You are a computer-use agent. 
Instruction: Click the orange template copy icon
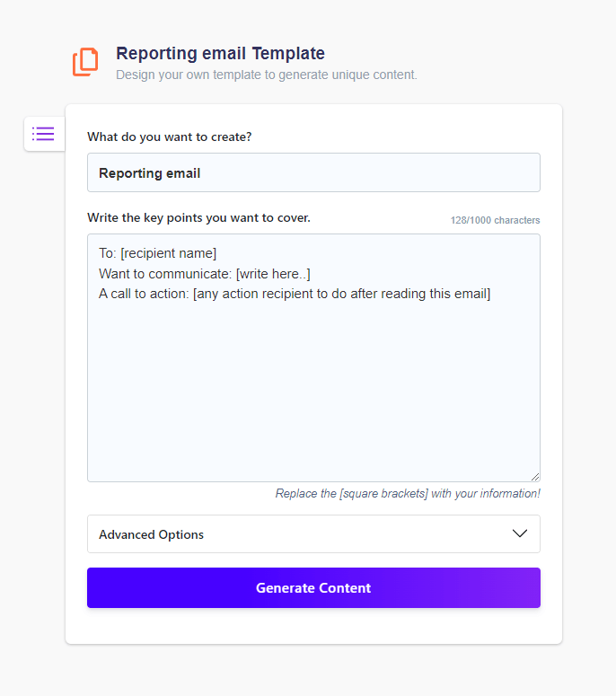(85, 62)
